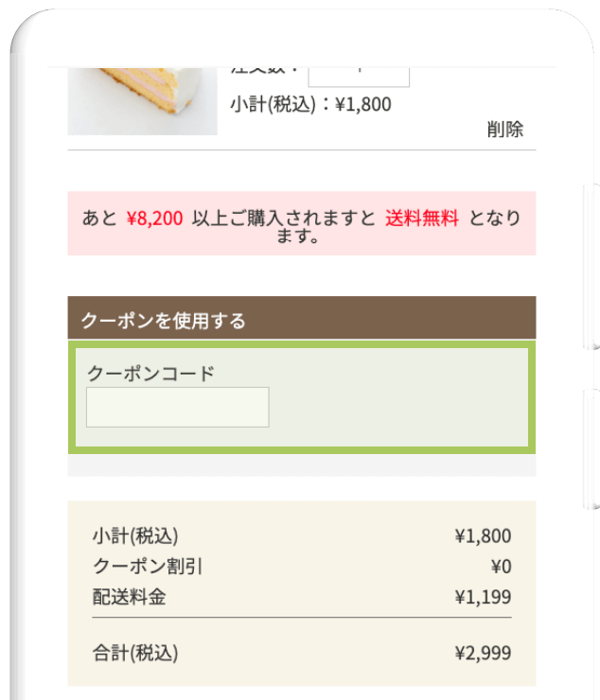Viewport: 600px width, 700px height.
Task: Open the cake product thumbnail image
Action: tap(143, 101)
